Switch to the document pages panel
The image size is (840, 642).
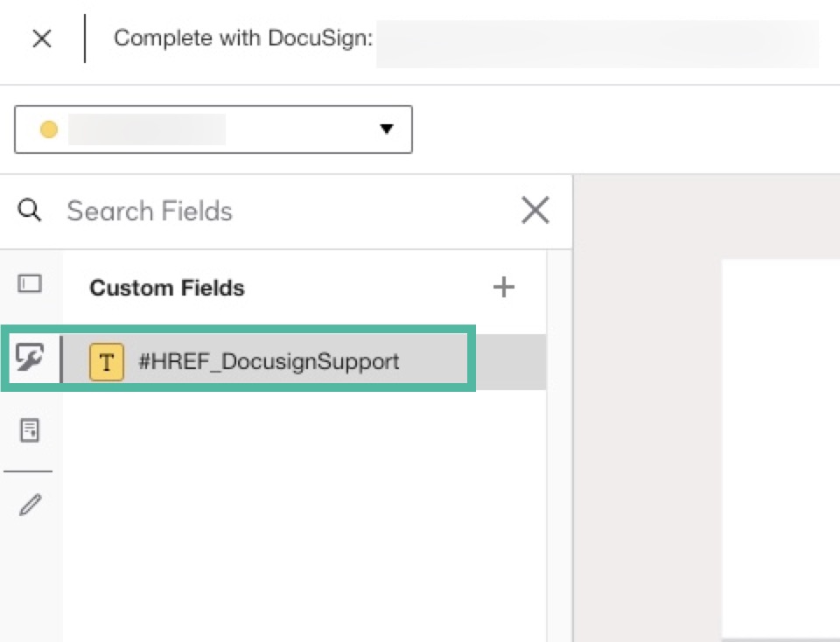tap(31, 429)
